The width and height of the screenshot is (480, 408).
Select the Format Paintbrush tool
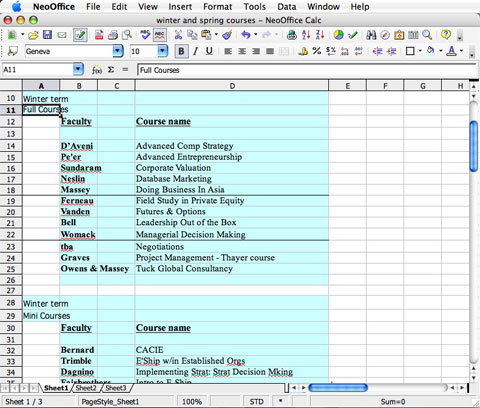pyautogui.click(x=227, y=35)
